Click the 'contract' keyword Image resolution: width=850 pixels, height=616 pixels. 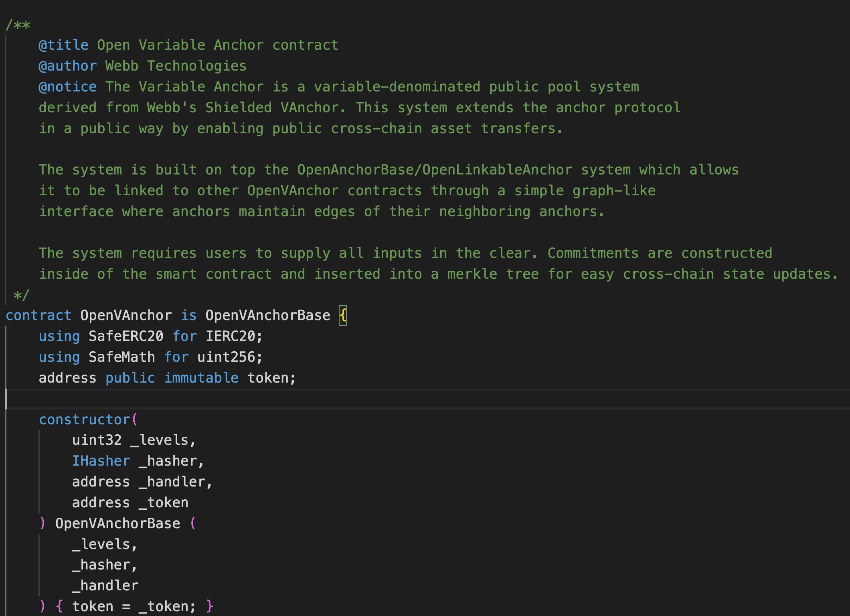(38, 315)
